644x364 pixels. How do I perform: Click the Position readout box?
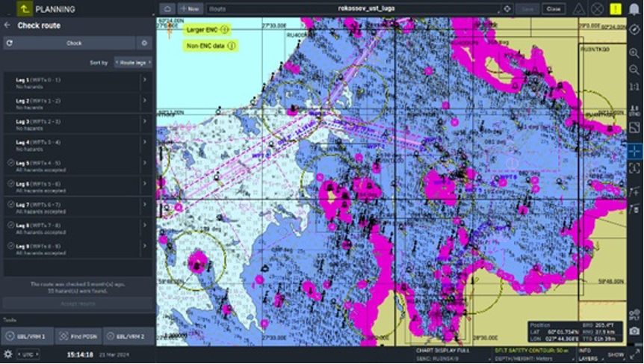click(575, 332)
